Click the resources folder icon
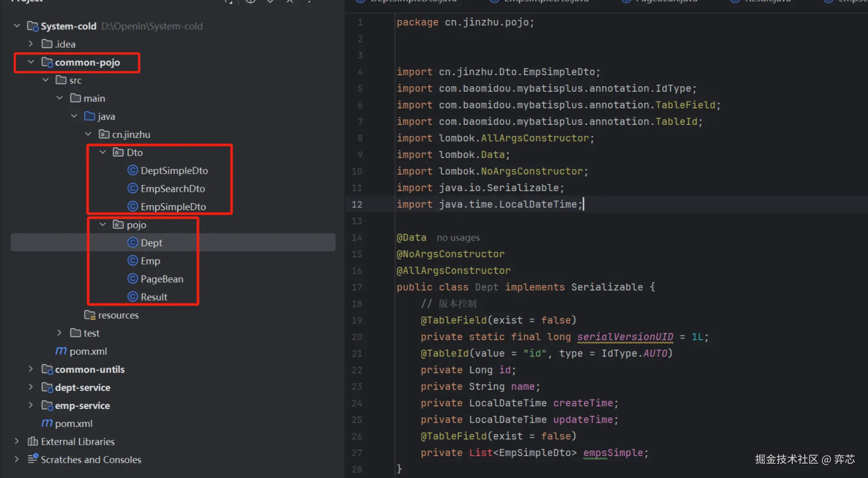The height and width of the screenshot is (478, 868). (90, 315)
